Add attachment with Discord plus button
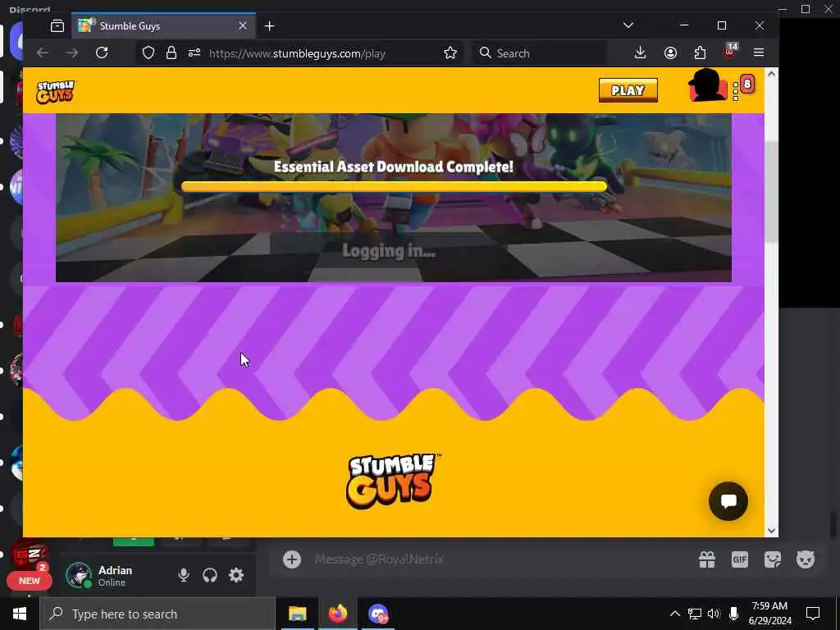 click(x=292, y=559)
